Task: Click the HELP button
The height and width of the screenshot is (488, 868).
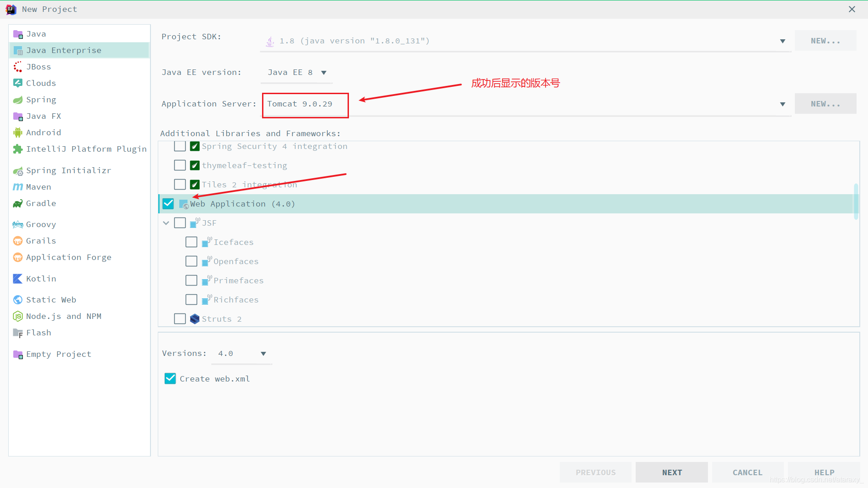Action: tap(824, 472)
